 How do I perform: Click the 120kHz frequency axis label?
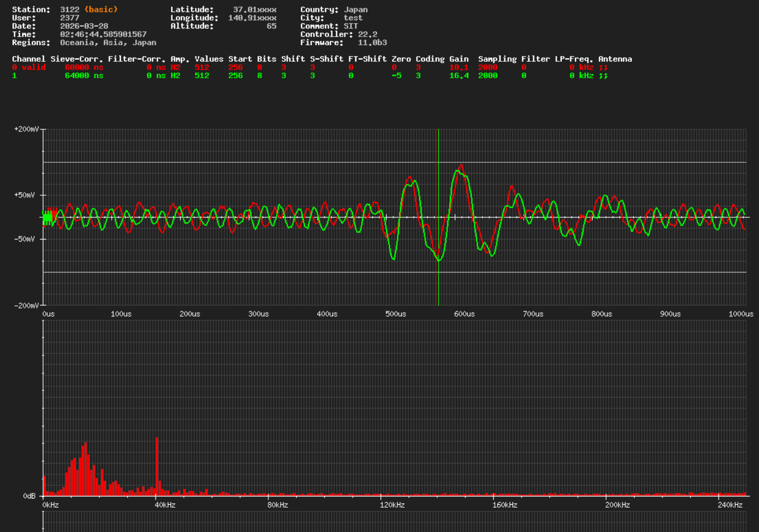pyautogui.click(x=392, y=505)
